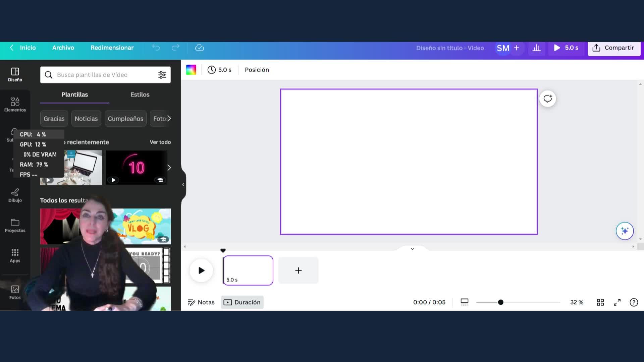This screenshot has height=362, width=644.
Task: Click the cloud save status icon
Action: [200, 48]
